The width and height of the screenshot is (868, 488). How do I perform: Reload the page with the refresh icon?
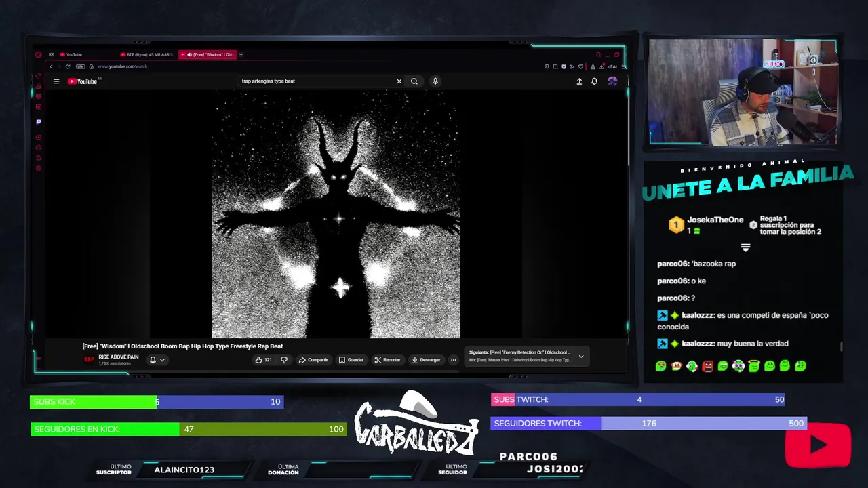[x=68, y=66]
